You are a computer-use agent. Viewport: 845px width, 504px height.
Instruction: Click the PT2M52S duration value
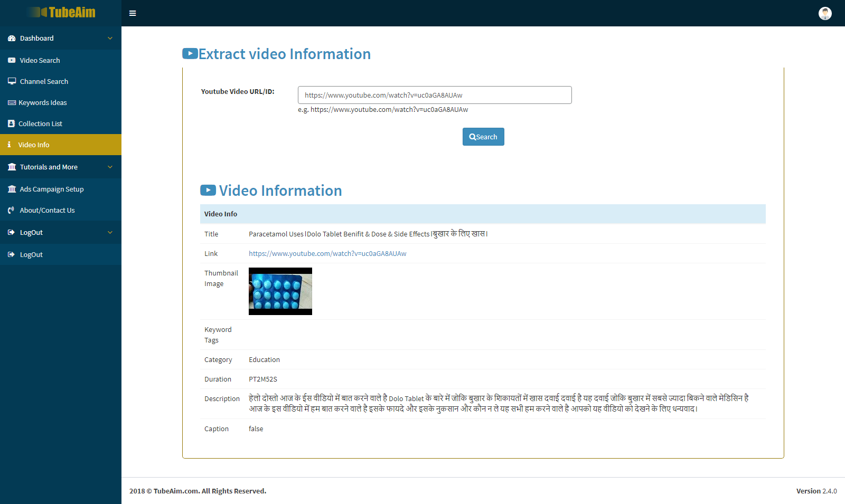(x=263, y=379)
